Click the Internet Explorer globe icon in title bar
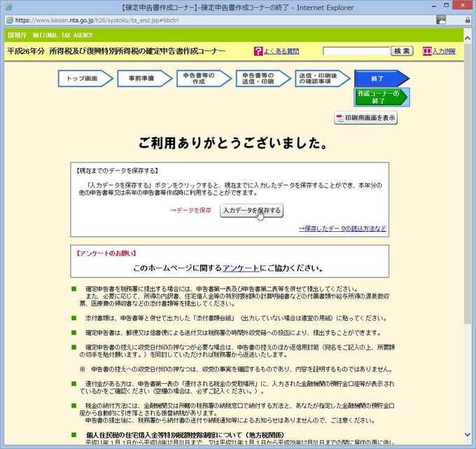Viewport: 476px width, 449px height. tap(8, 6)
